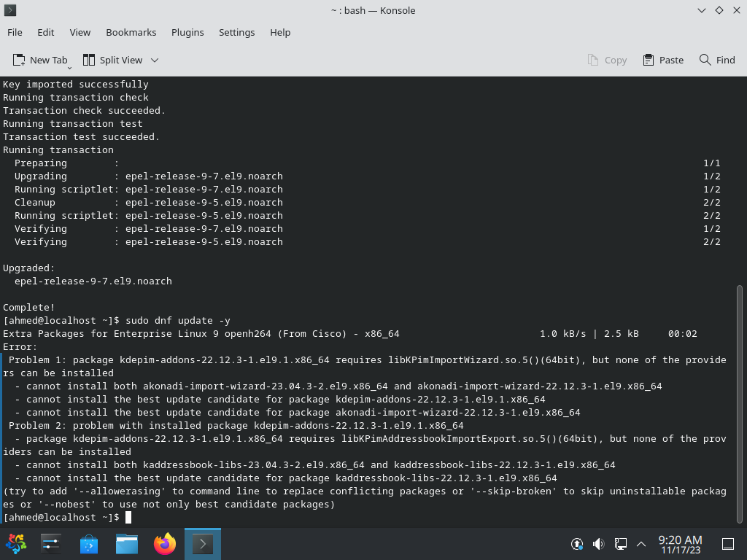The width and height of the screenshot is (747, 560).
Task: Open the Help menu
Action: (280, 32)
